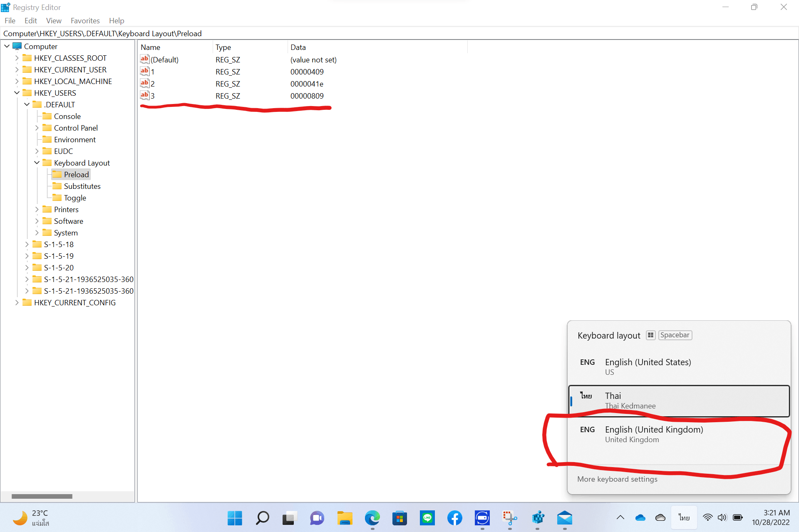The width and height of the screenshot is (799, 532).
Task: Expand the Control Panel key
Action: click(x=37, y=128)
